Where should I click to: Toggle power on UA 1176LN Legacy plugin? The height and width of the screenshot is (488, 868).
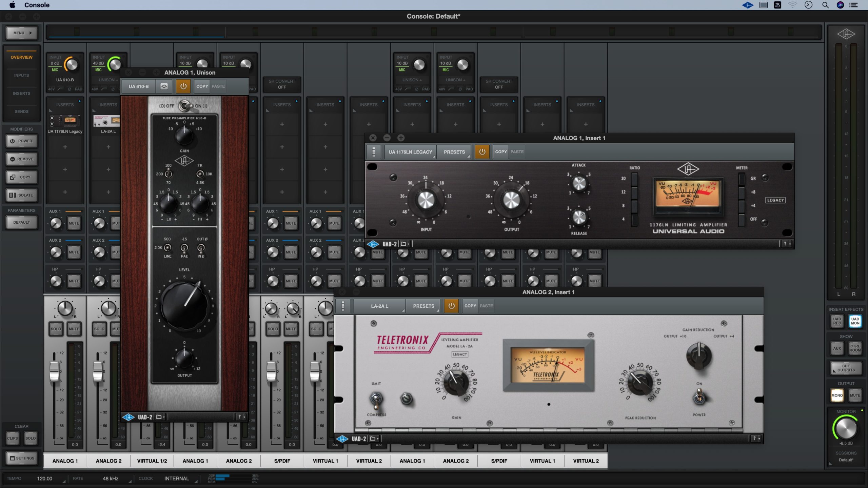[482, 152]
